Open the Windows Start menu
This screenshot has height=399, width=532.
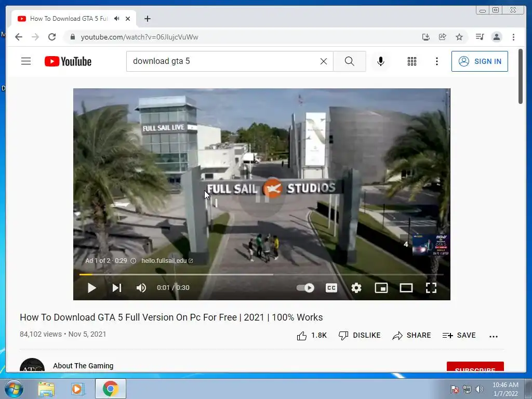click(x=14, y=389)
